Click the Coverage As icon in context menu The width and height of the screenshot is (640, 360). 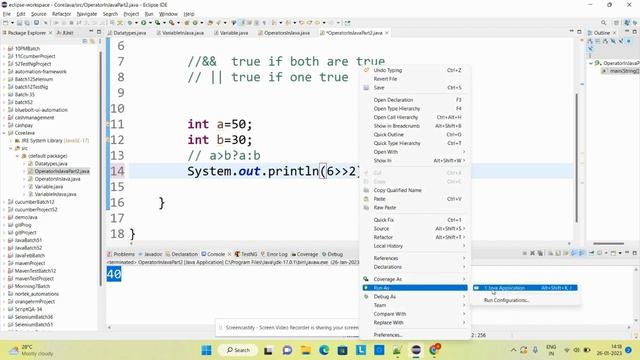(366, 279)
